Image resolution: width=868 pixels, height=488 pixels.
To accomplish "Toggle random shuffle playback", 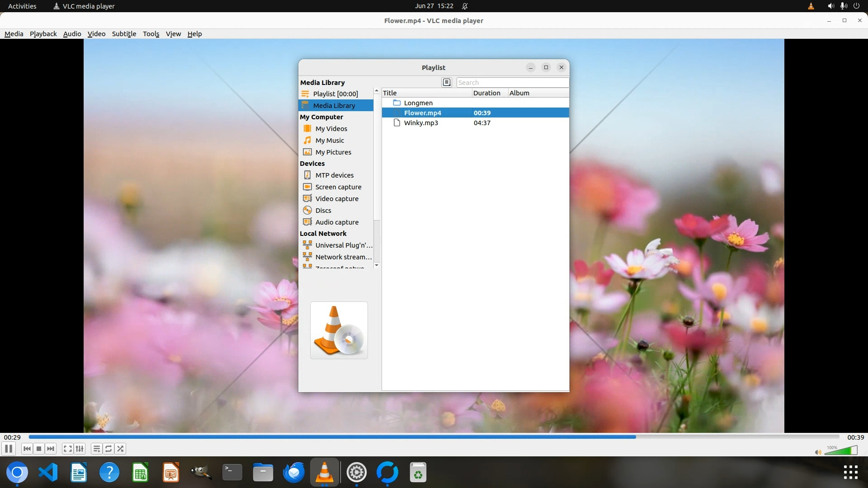I will (x=120, y=449).
